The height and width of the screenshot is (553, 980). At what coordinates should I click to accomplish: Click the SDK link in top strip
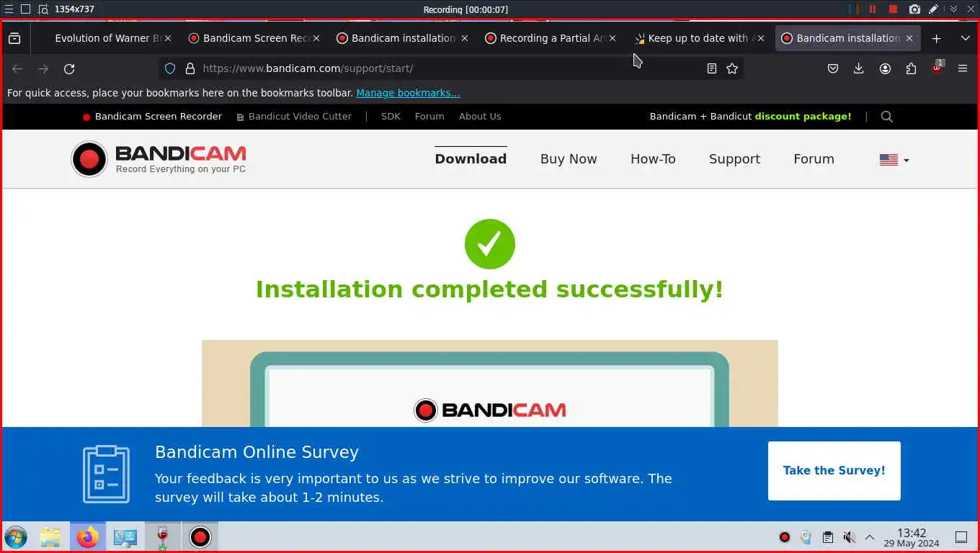tap(391, 117)
